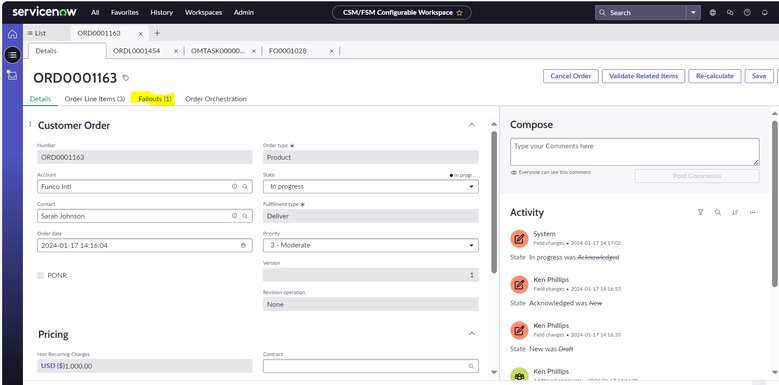The width and height of the screenshot is (779, 385).
Task: Select the ORDL0001454 sub-tab
Action: coord(137,51)
